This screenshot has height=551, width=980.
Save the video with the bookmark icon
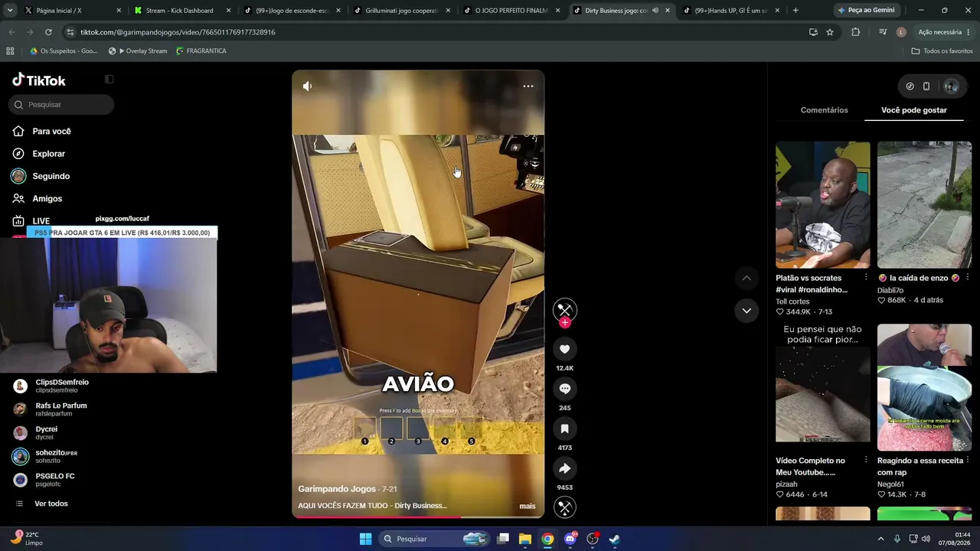565,429
